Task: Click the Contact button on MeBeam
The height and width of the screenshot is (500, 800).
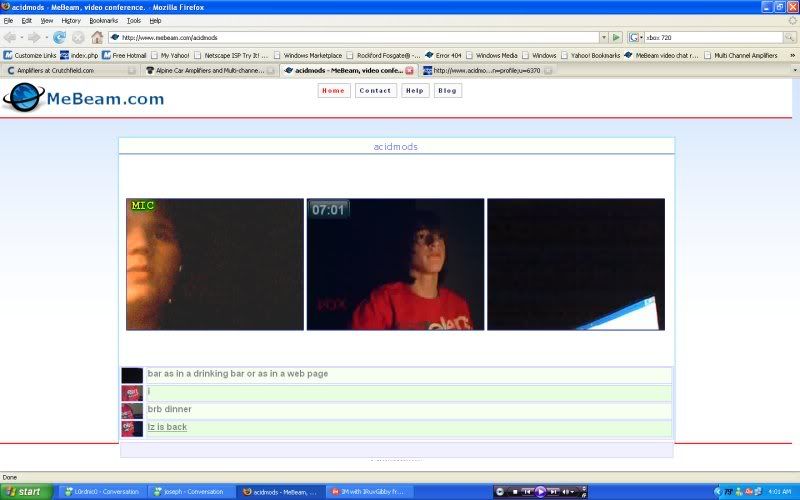Action: click(x=376, y=90)
